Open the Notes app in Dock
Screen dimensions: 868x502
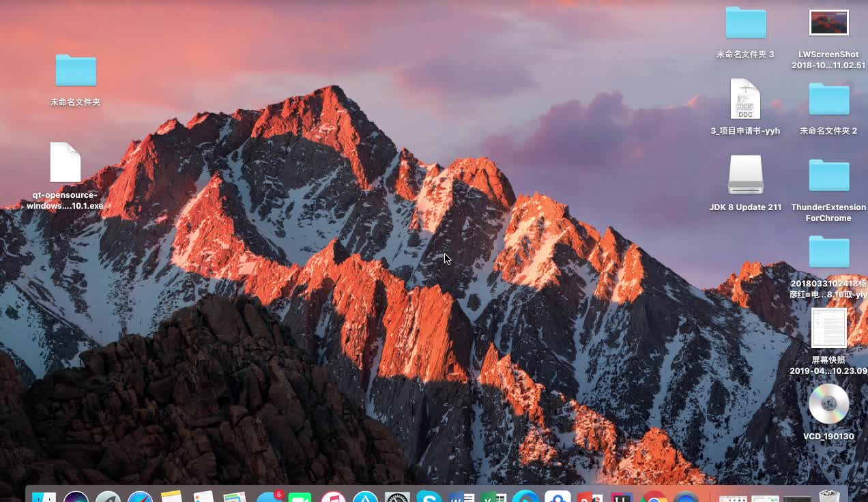tap(172, 497)
